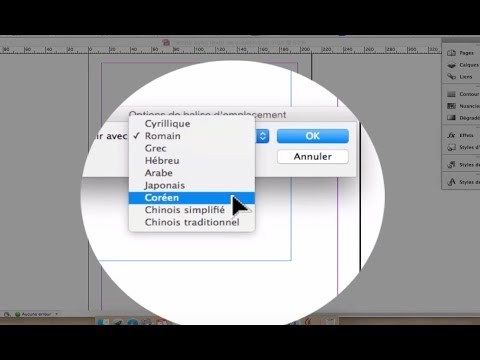Open the Dégradé gradient panel icon

coord(451,118)
